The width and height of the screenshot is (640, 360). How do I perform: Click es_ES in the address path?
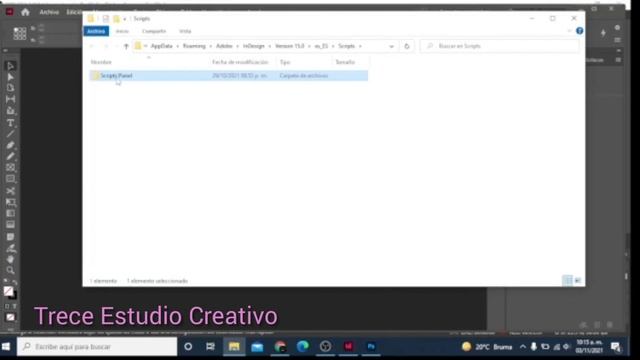pyautogui.click(x=321, y=46)
